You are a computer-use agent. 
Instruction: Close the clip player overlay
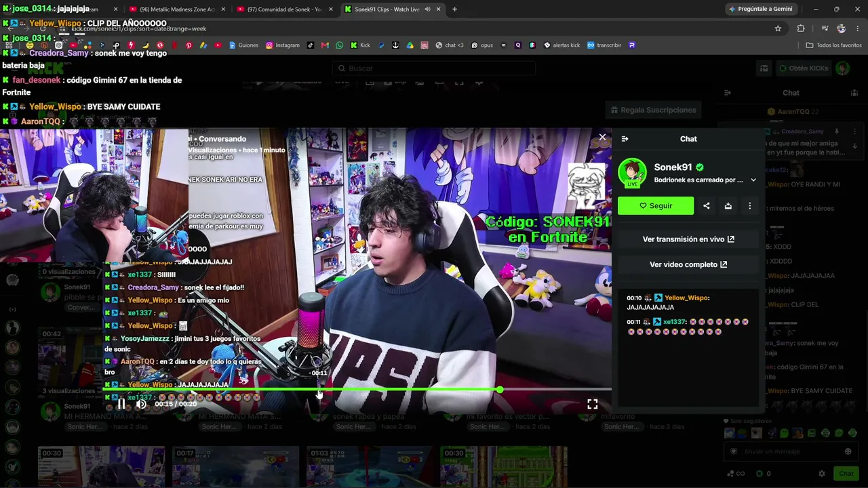click(x=602, y=138)
